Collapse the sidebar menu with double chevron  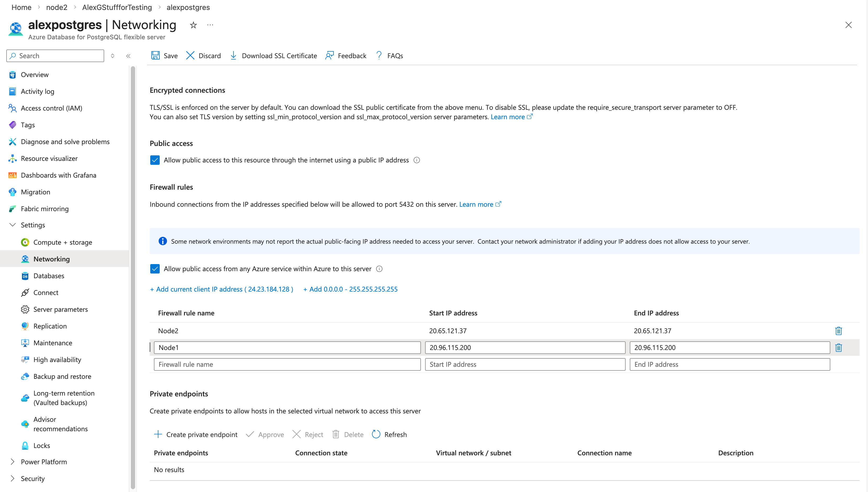point(128,56)
